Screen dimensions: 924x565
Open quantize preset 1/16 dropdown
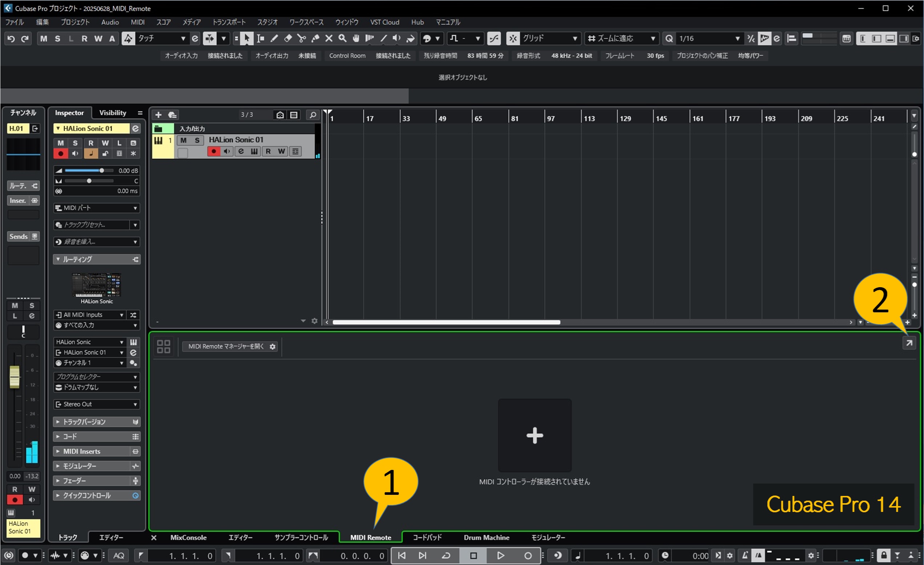(709, 38)
